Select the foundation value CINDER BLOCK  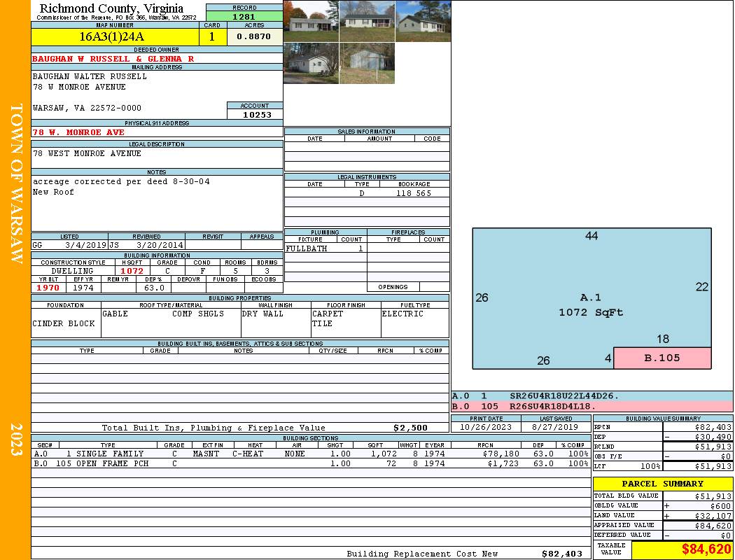pos(63,323)
